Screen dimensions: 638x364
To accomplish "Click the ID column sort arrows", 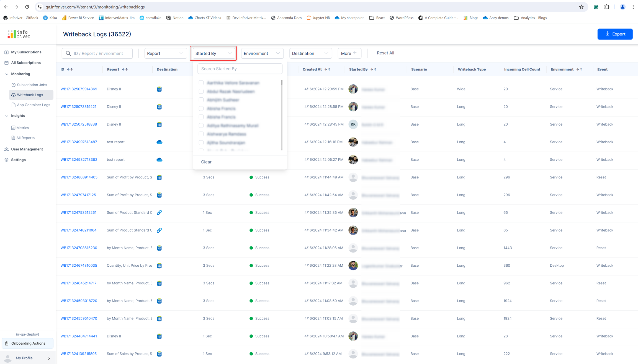I will (70, 69).
